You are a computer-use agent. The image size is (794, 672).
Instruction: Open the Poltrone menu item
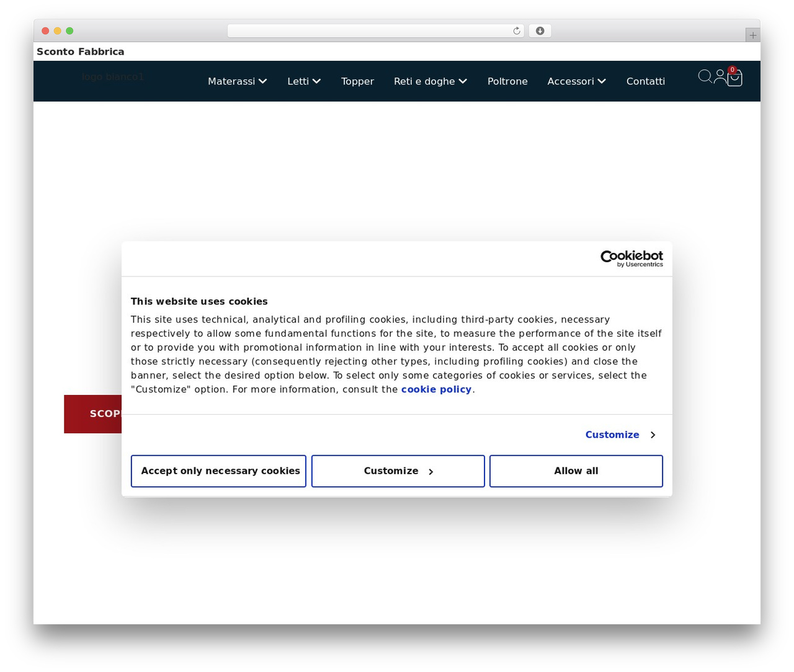pos(507,81)
